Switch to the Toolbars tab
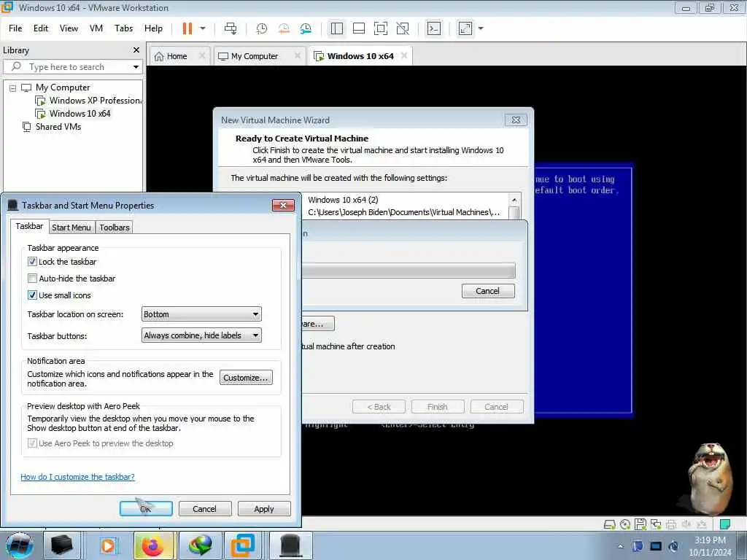The height and width of the screenshot is (560, 747). [115, 227]
